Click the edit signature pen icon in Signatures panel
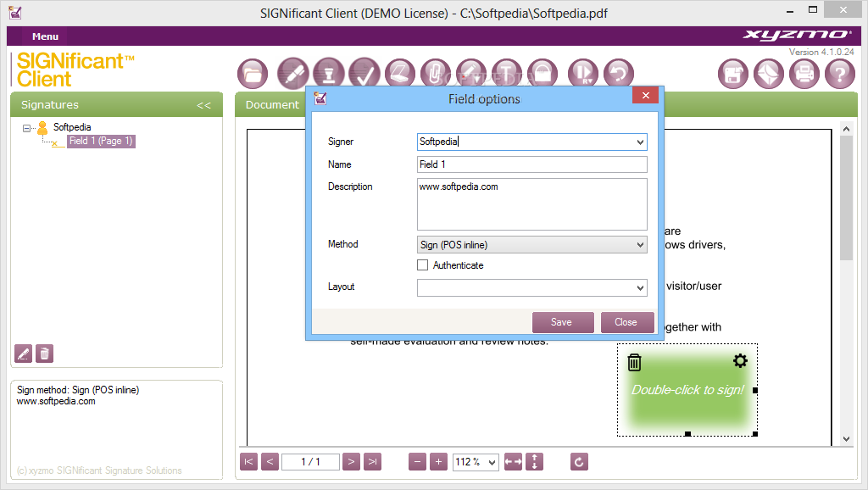This screenshot has width=868, height=490. click(23, 354)
